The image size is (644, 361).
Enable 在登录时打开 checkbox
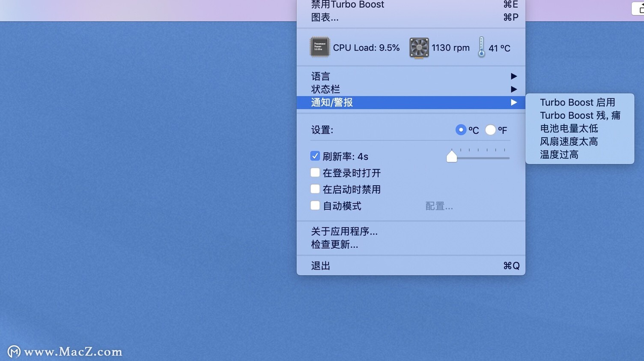point(315,172)
